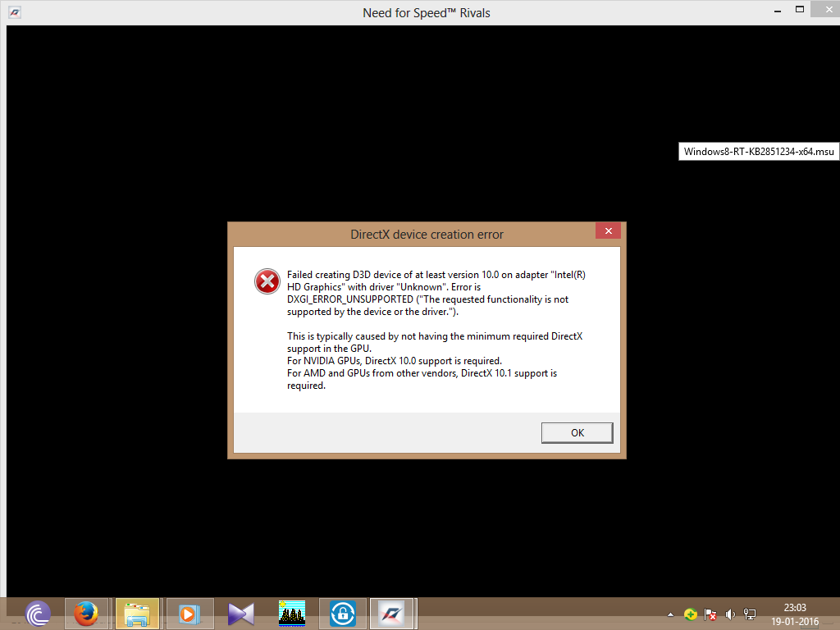
Task: Click the green tray notification icon
Action: (x=691, y=614)
